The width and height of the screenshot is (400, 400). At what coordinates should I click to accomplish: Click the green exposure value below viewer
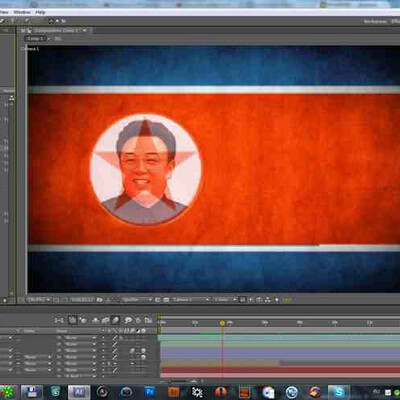pyautogui.click(x=287, y=300)
